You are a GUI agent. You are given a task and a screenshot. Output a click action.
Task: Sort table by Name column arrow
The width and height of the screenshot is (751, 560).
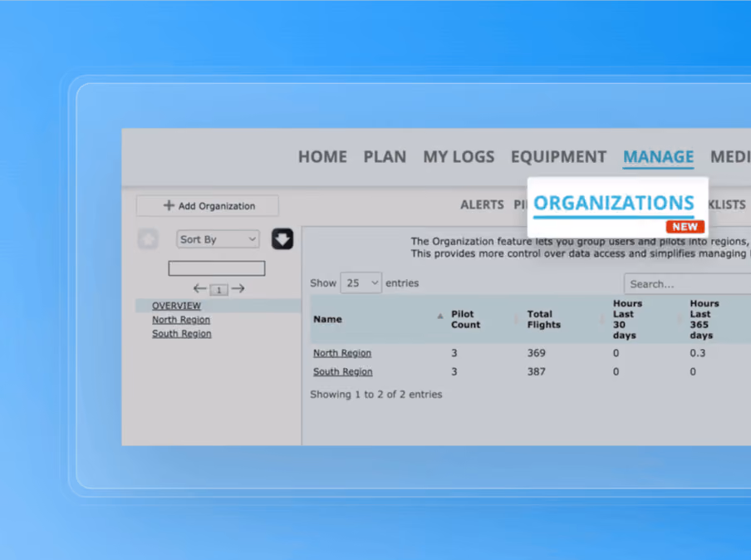(x=440, y=317)
